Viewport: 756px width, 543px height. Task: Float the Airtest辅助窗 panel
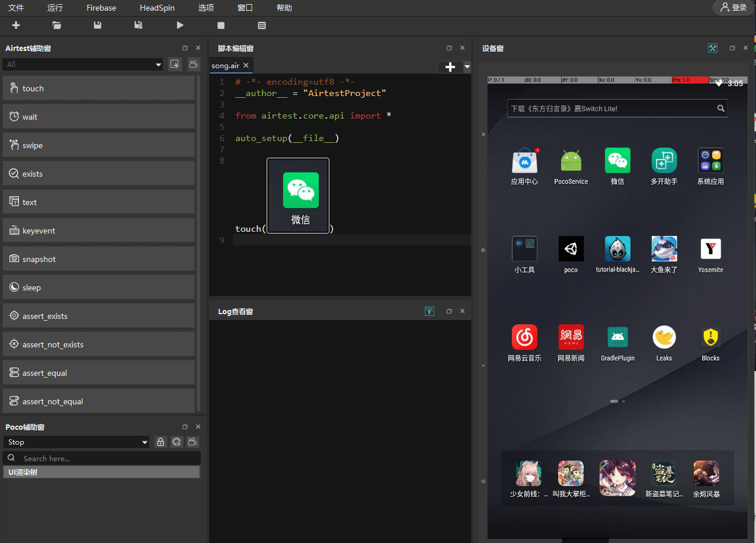click(x=185, y=48)
